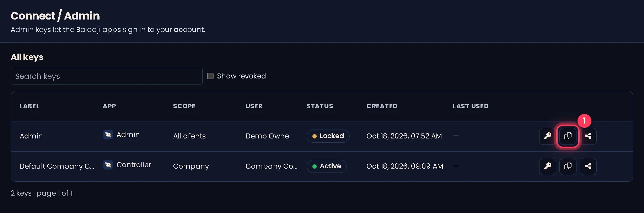
Task: Click the Active status badge
Action: [327, 166]
